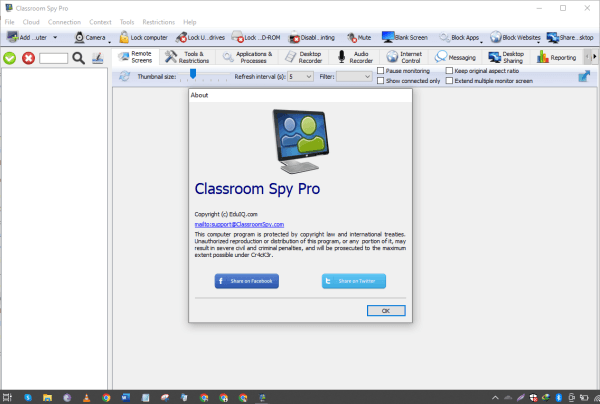Switch to the Messaging tab
Image resolution: width=600 pixels, height=404 pixels.
click(x=455, y=57)
